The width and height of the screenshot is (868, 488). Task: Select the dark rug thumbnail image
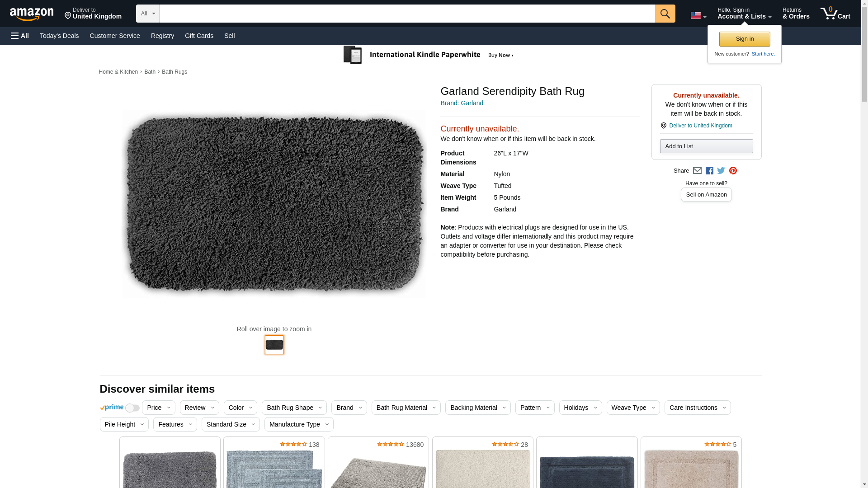(x=274, y=345)
